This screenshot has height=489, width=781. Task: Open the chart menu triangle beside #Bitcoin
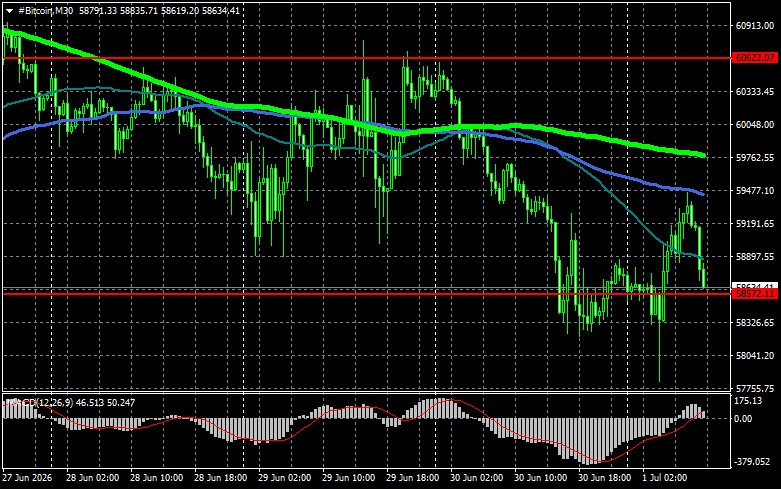coord(9,11)
